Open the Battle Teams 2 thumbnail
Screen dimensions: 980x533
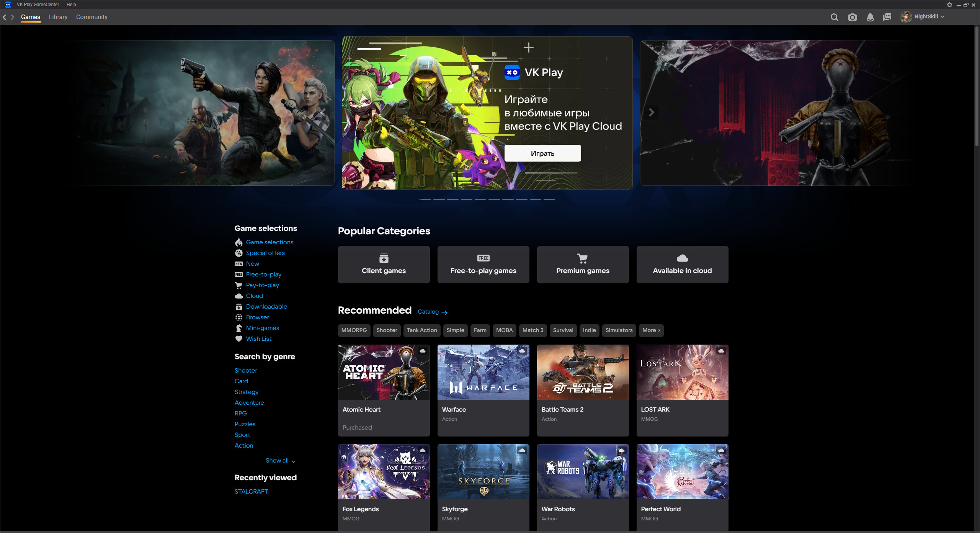(583, 372)
